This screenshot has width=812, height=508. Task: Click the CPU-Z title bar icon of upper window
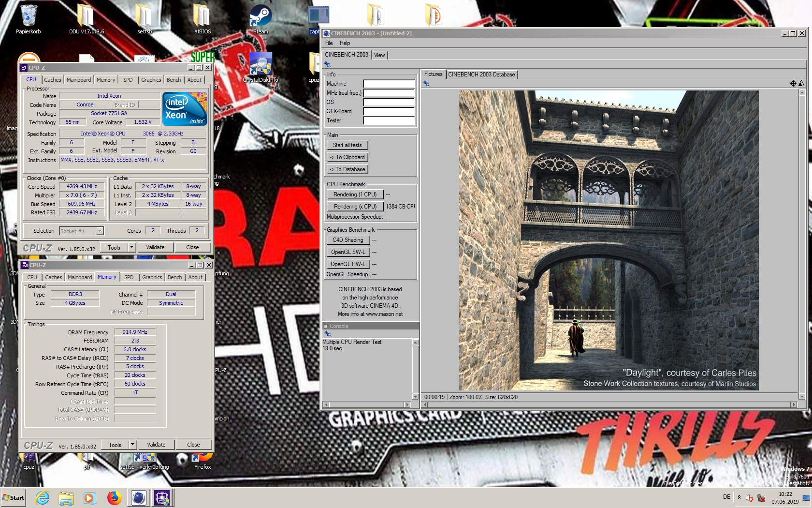coord(24,68)
